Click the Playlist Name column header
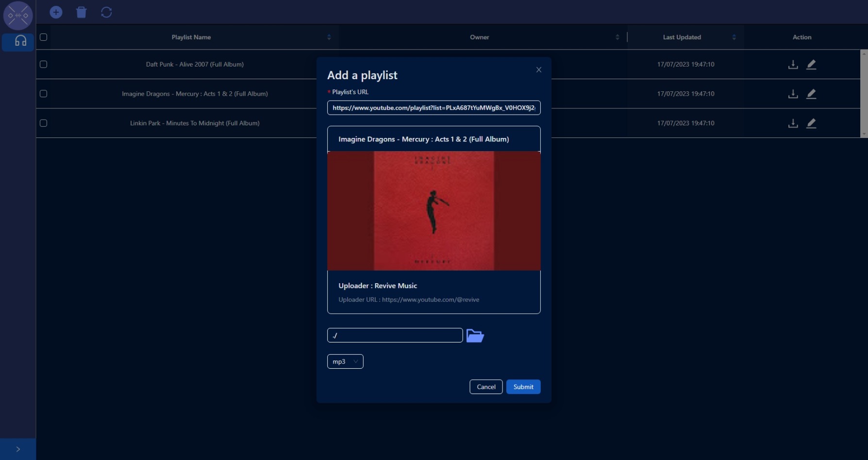The width and height of the screenshot is (868, 460). point(191,37)
